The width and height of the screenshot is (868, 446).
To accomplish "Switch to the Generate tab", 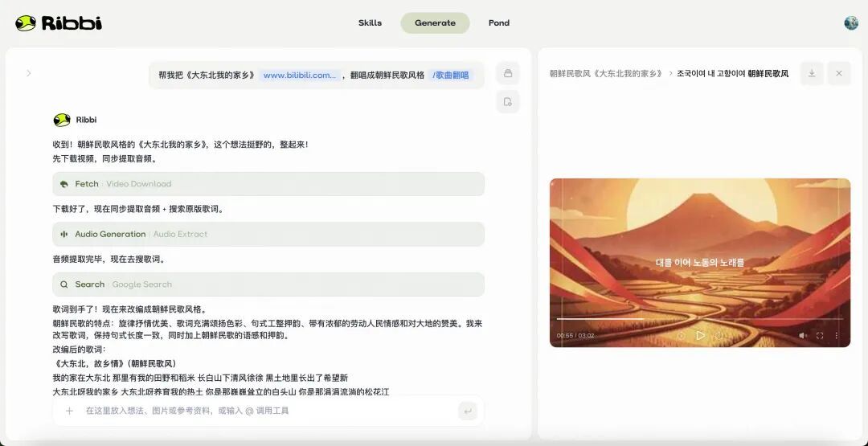I will [435, 23].
